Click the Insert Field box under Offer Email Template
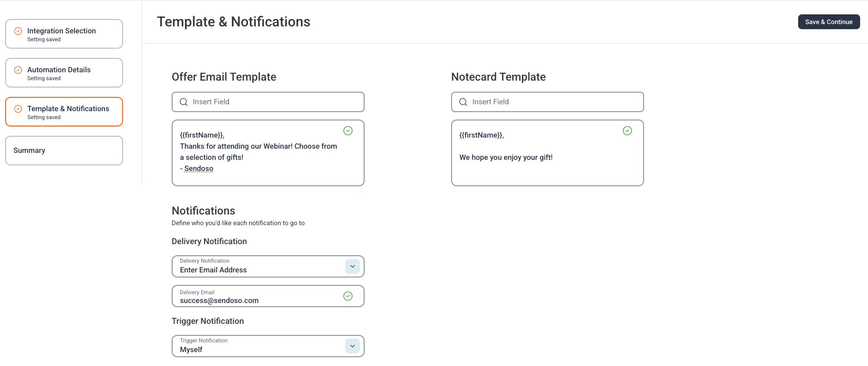This screenshot has width=868, height=366. click(x=268, y=102)
